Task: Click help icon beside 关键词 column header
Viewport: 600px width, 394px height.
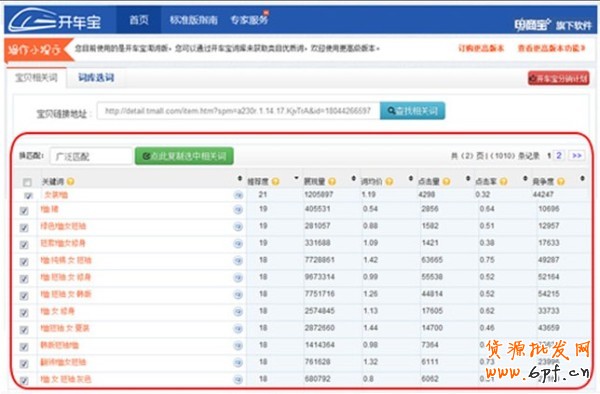Action: [70, 181]
